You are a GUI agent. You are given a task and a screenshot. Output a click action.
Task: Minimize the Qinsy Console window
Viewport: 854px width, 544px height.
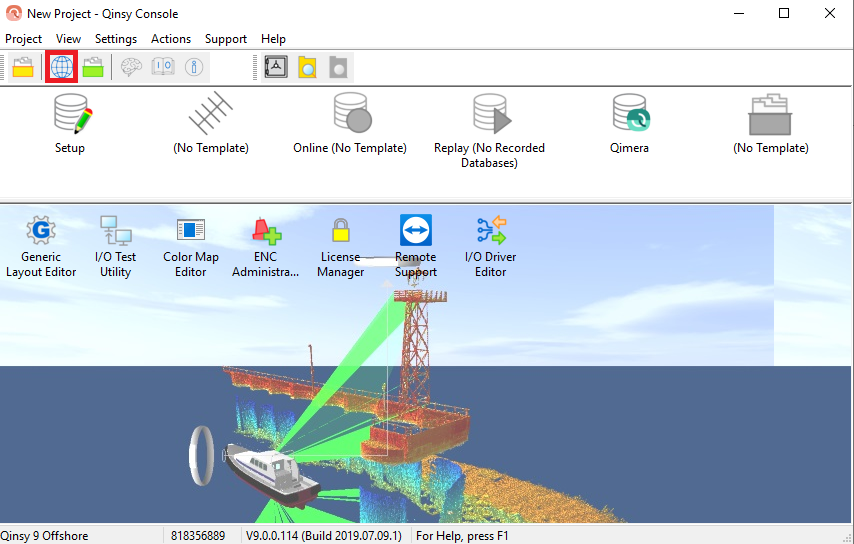click(x=739, y=13)
